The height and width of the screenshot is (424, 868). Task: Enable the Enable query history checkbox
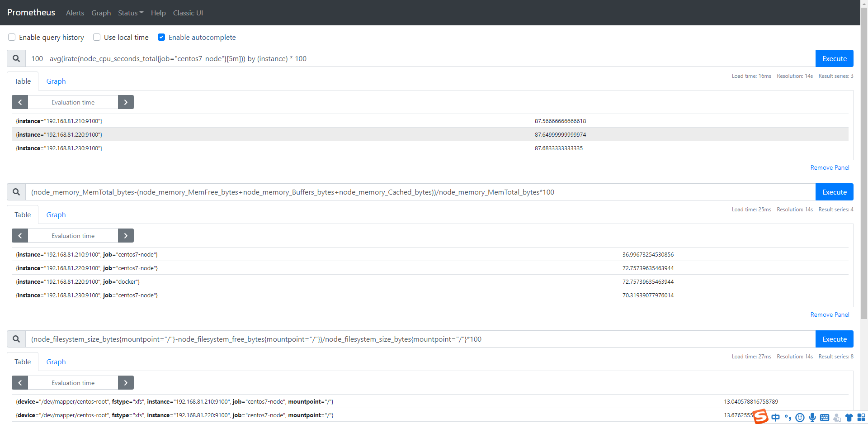(x=11, y=37)
